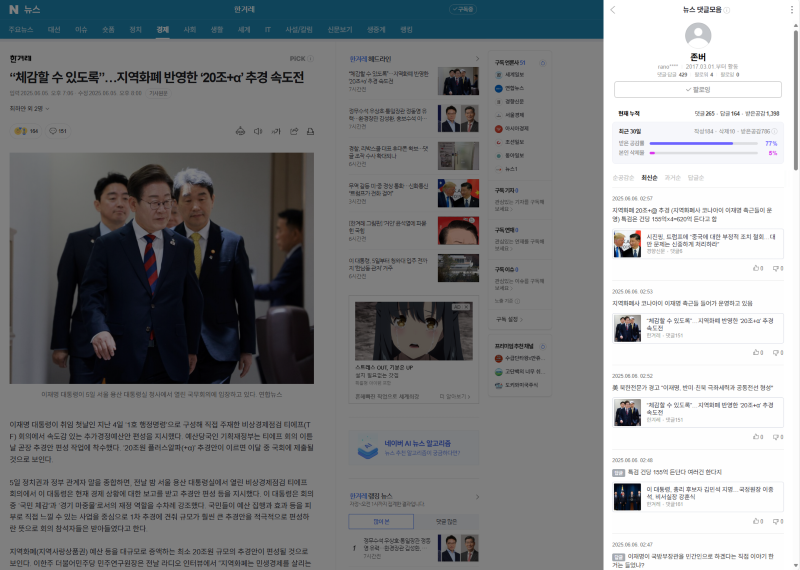
Task: Click dislike icon on 02:57 comment
Action: 778,268
